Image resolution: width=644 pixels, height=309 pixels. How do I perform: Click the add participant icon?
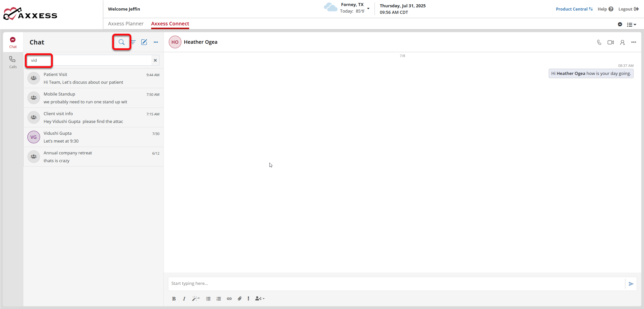coord(622,42)
